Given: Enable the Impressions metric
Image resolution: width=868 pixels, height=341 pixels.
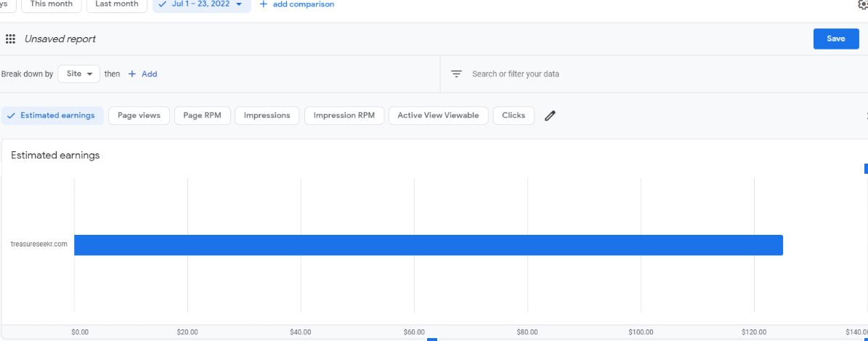Looking at the screenshot, I should [x=267, y=116].
